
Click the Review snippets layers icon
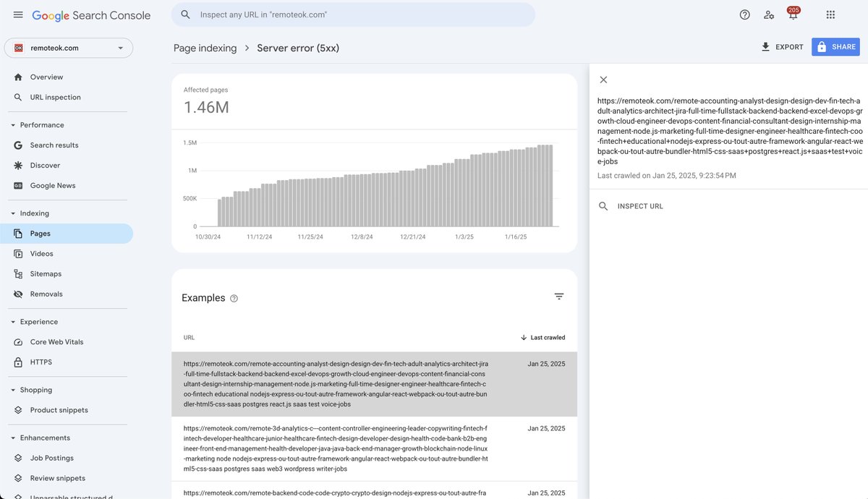click(x=18, y=478)
